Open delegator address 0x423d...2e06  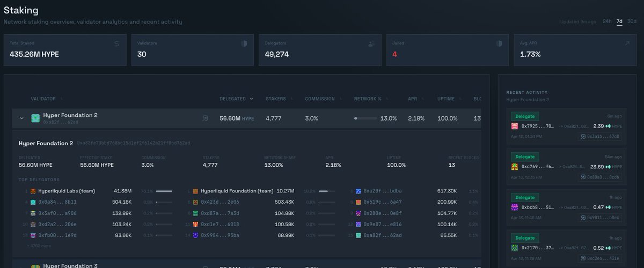click(219, 202)
